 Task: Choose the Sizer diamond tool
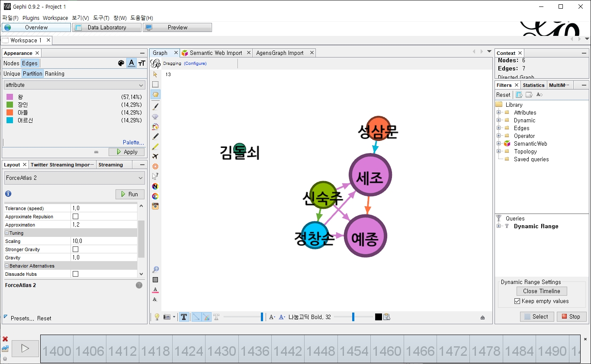coord(155,116)
